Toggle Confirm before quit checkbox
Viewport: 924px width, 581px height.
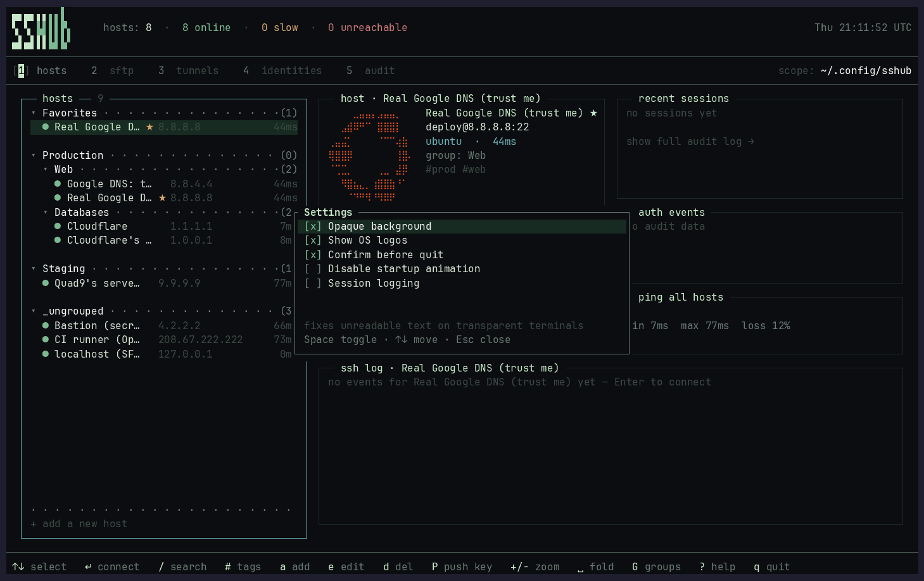[x=313, y=254]
